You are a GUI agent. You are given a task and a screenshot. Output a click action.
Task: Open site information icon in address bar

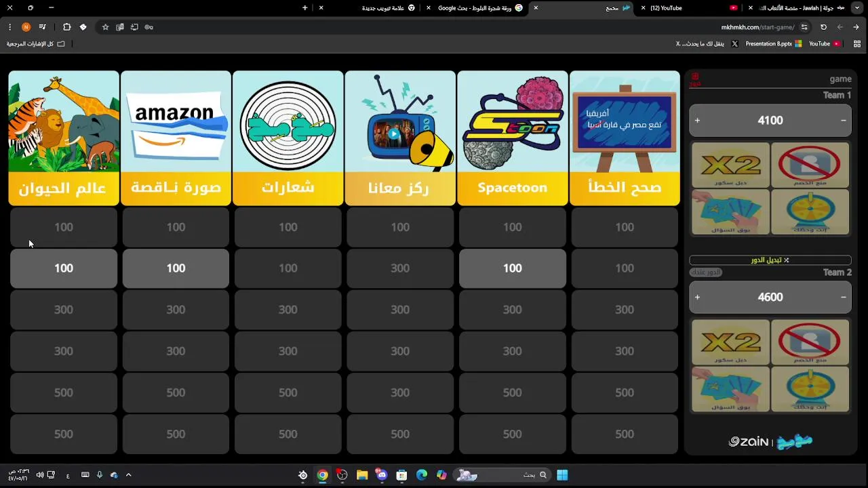pyautogui.click(x=804, y=27)
